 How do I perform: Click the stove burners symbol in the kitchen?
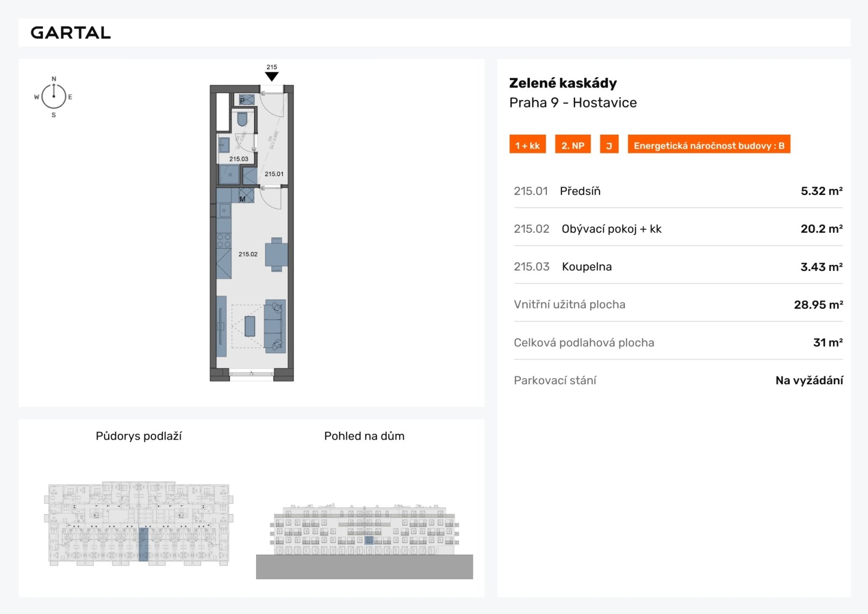(224, 240)
